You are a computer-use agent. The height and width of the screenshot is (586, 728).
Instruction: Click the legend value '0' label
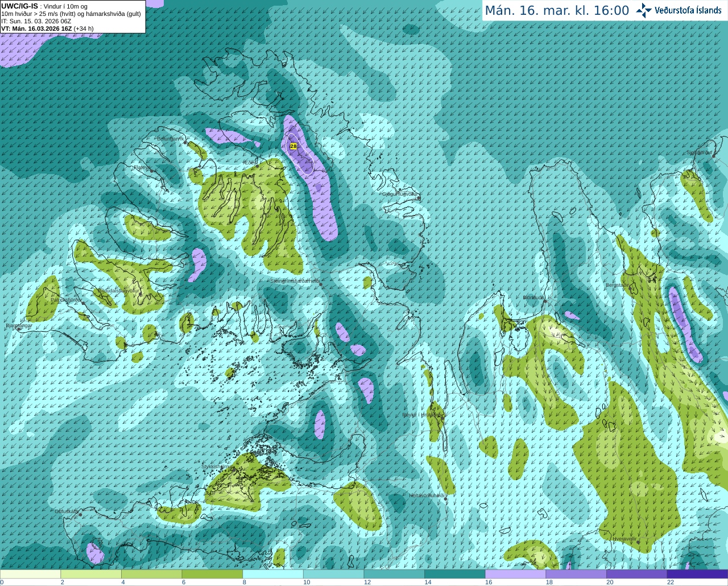point(2,582)
